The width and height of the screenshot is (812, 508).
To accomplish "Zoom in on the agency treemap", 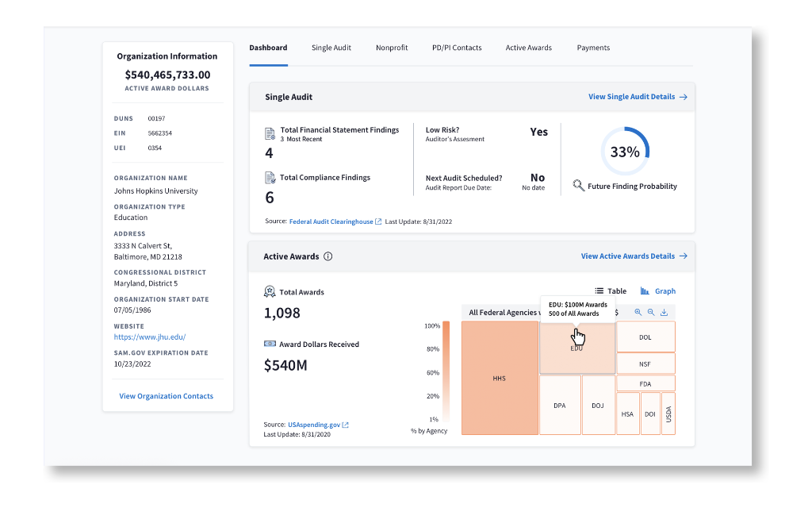I will tap(638, 312).
